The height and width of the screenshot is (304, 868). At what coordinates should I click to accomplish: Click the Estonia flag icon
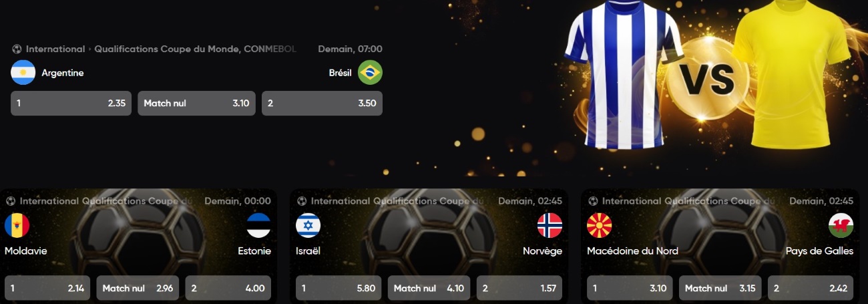click(x=258, y=226)
